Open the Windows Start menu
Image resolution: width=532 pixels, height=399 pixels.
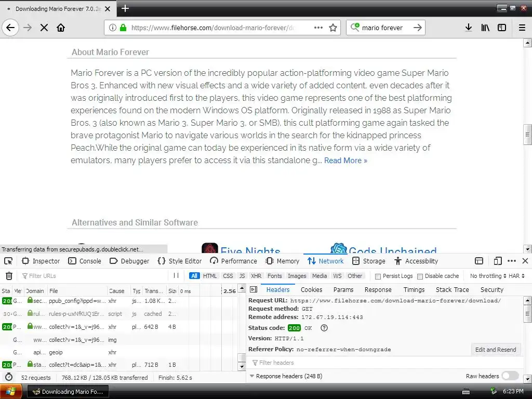pyautogui.click(x=10, y=392)
